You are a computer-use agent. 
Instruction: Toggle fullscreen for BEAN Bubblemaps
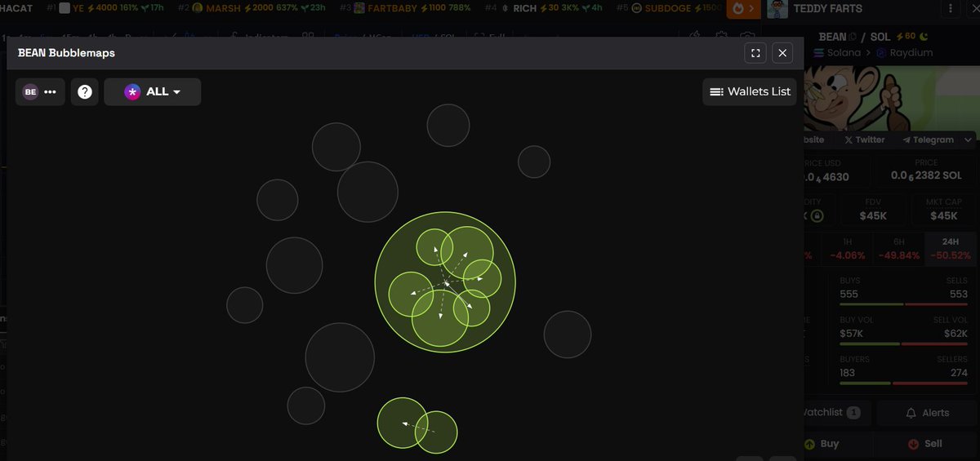click(755, 53)
